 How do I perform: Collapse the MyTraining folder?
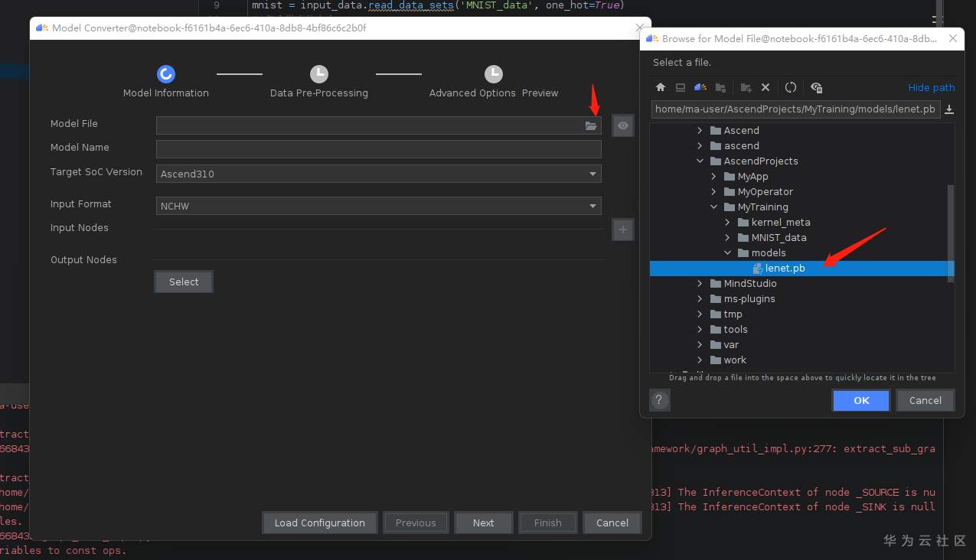click(713, 207)
